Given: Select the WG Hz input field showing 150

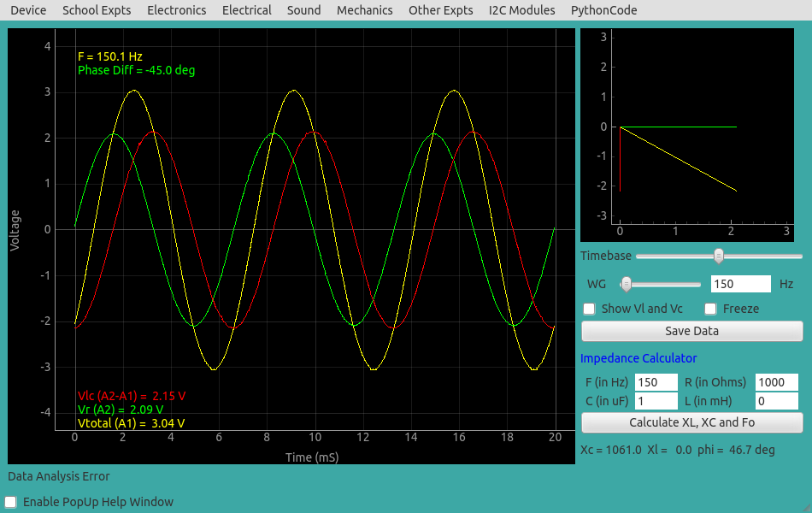Looking at the screenshot, I should click(740, 283).
